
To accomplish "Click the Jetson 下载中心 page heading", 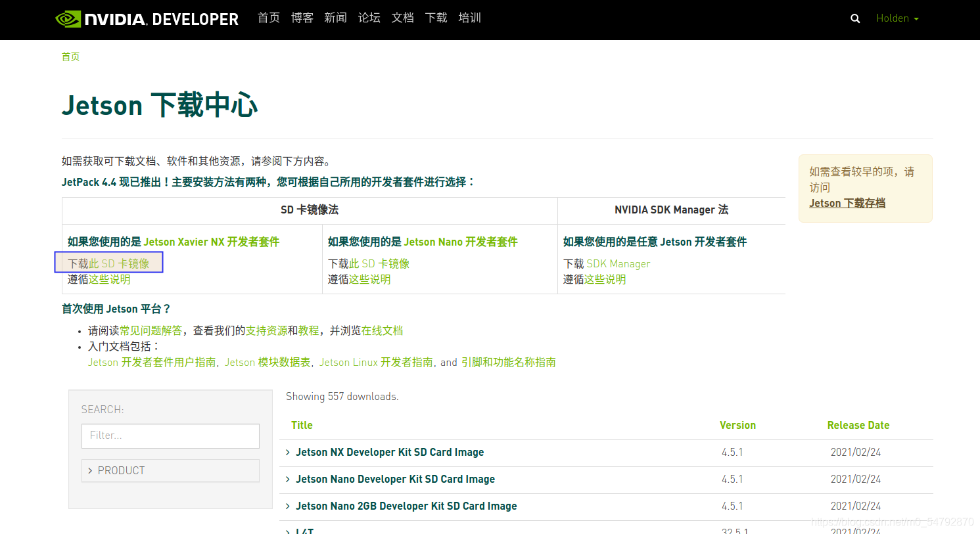I will 160,105.
